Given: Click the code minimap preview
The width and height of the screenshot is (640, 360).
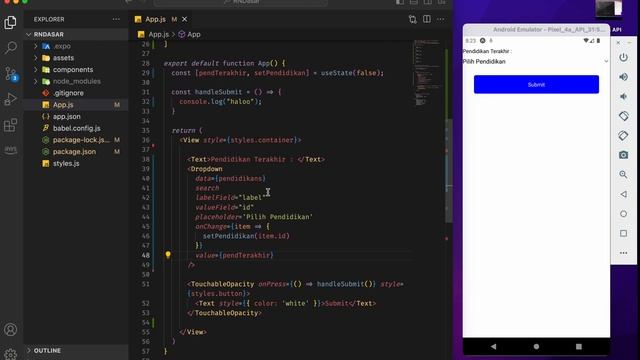Looking at the screenshot, I should (x=427, y=73).
